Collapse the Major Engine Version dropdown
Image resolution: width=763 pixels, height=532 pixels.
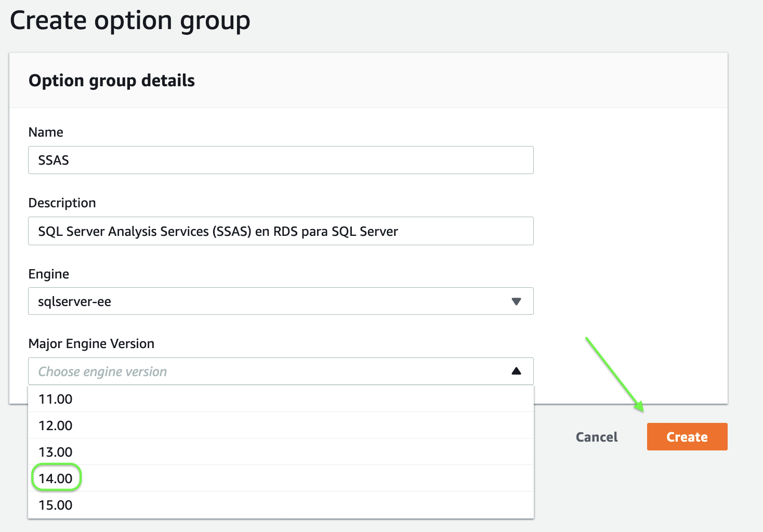[281, 371]
